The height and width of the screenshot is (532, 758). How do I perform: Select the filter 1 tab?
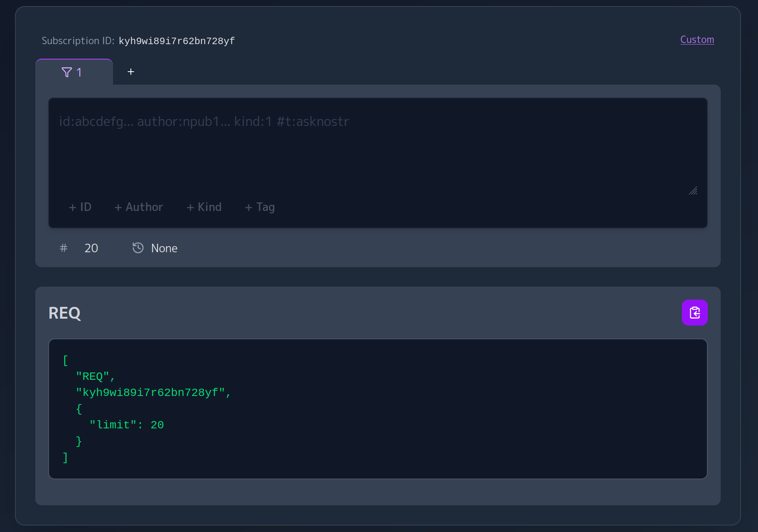pyautogui.click(x=74, y=72)
